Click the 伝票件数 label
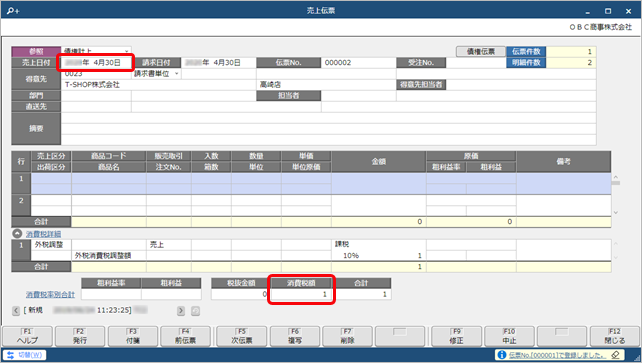642x363 pixels. point(526,52)
